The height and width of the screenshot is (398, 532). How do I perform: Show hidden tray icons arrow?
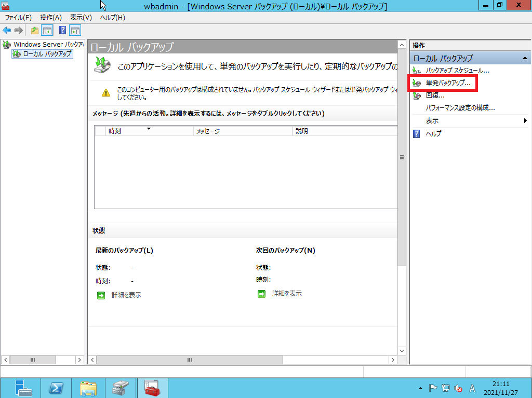click(x=420, y=388)
